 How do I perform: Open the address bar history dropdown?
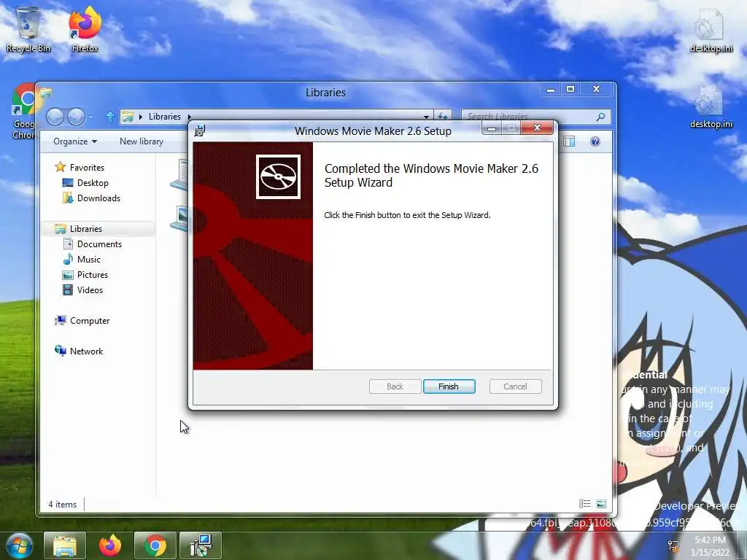click(426, 117)
